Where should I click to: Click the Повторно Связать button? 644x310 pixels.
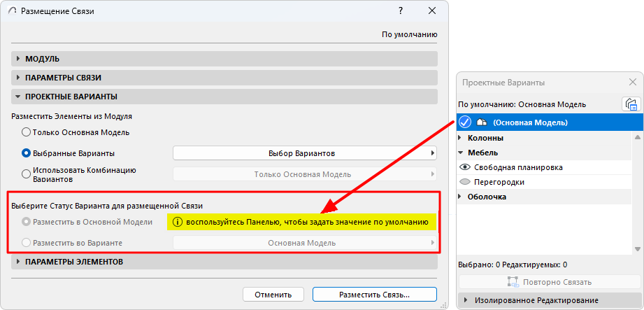pos(550,282)
